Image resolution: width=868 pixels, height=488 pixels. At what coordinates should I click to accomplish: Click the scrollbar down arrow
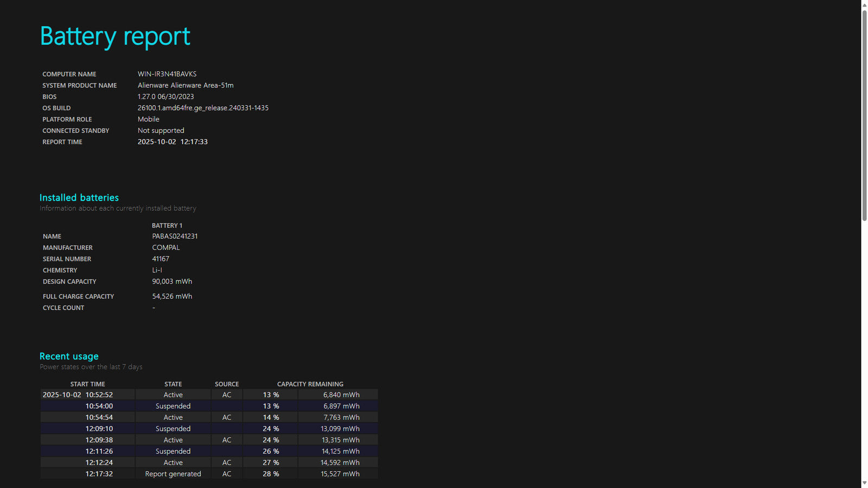coord(864,483)
